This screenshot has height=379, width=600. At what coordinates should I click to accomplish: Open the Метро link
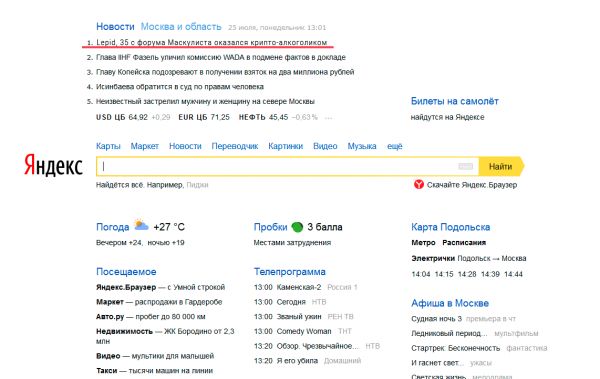tap(423, 243)
